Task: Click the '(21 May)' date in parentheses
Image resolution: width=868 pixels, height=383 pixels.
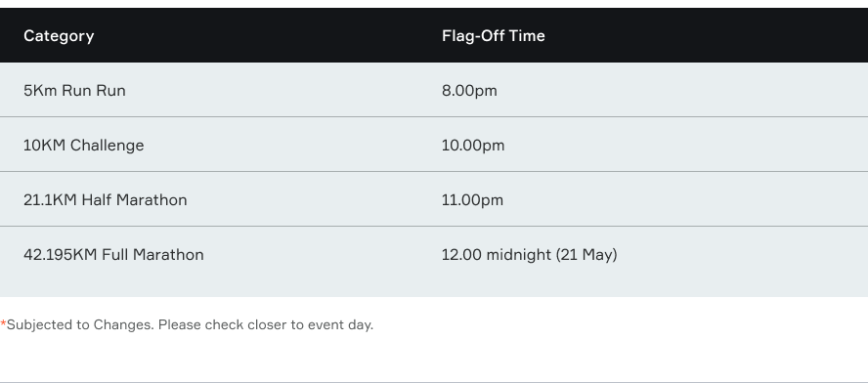Action: (586, 255)
